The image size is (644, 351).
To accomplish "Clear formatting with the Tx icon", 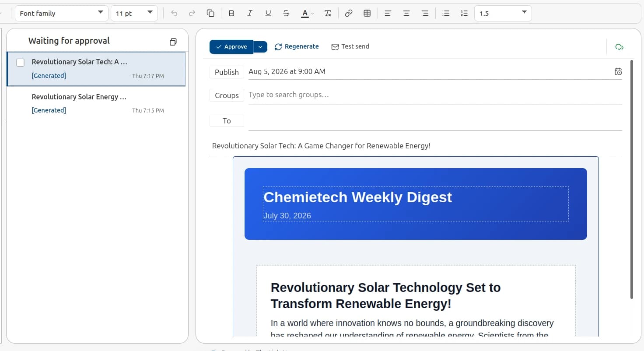I will click(328, 14).
